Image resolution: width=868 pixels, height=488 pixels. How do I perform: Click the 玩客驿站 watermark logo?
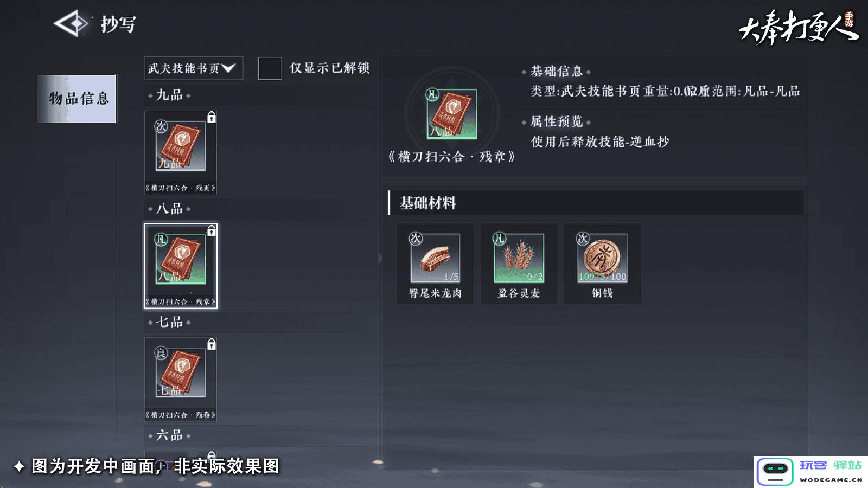click(x=810, y=472)
